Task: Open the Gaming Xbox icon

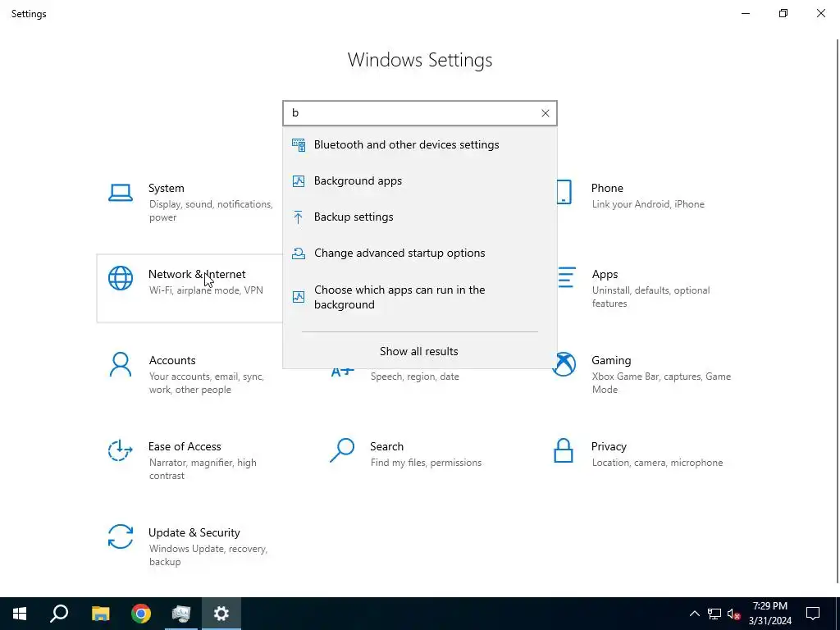Action: tap(565, 364)
